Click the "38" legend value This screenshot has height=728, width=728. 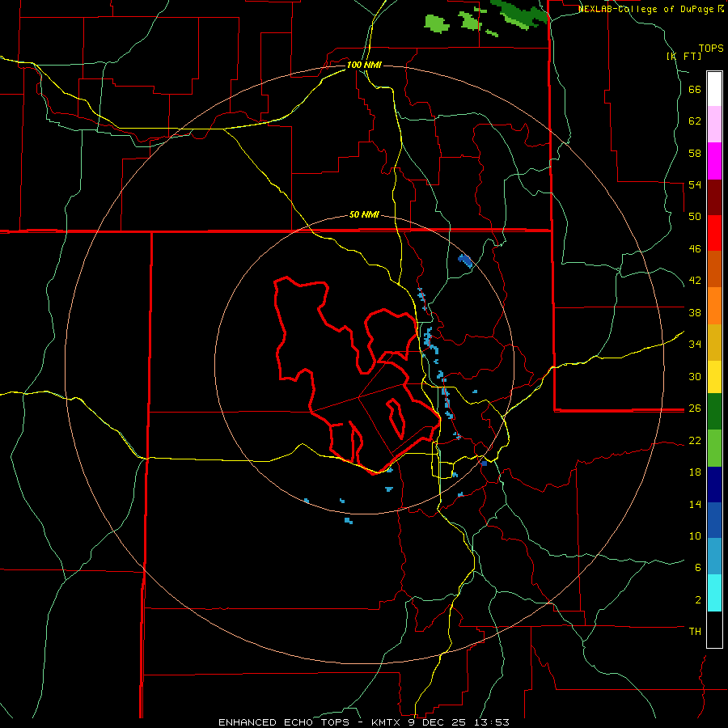(695, 312)
